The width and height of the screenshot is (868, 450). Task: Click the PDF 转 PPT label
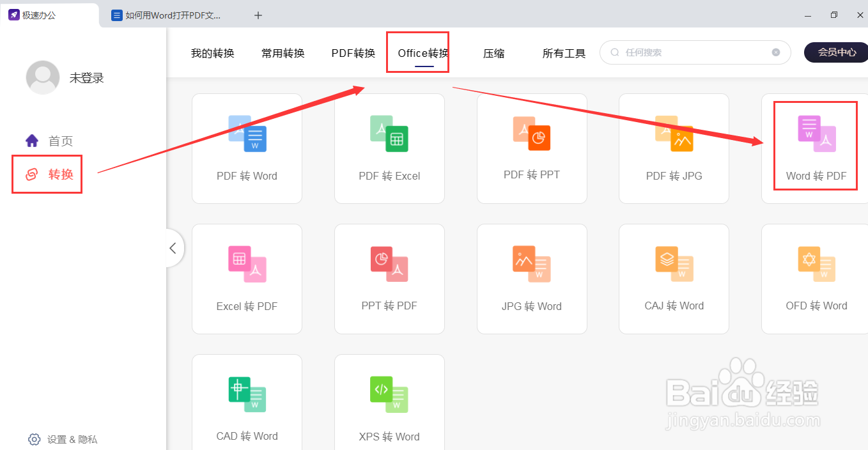532,175
